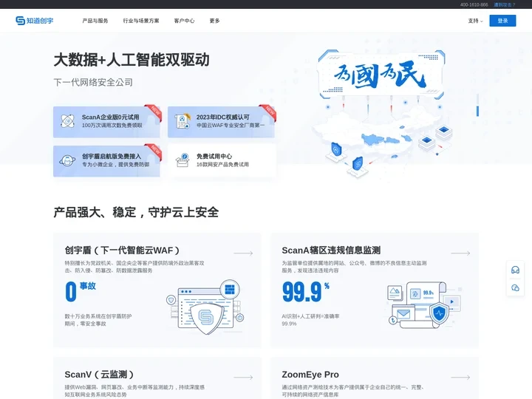Open the 2023年IDC权威认可 card
The width and height of the screenshot is (532, 399).
[x=221, y=122]
